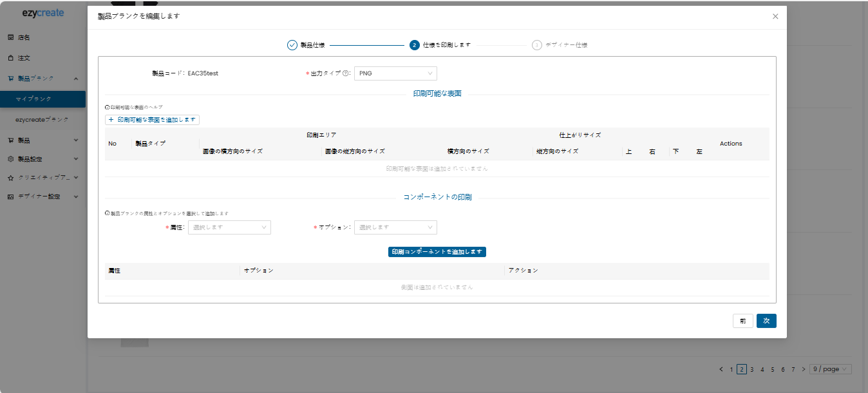This screenshot has height=393, width=868.
Task: Open the オプション selection dropdown
Action: (395, 227)
